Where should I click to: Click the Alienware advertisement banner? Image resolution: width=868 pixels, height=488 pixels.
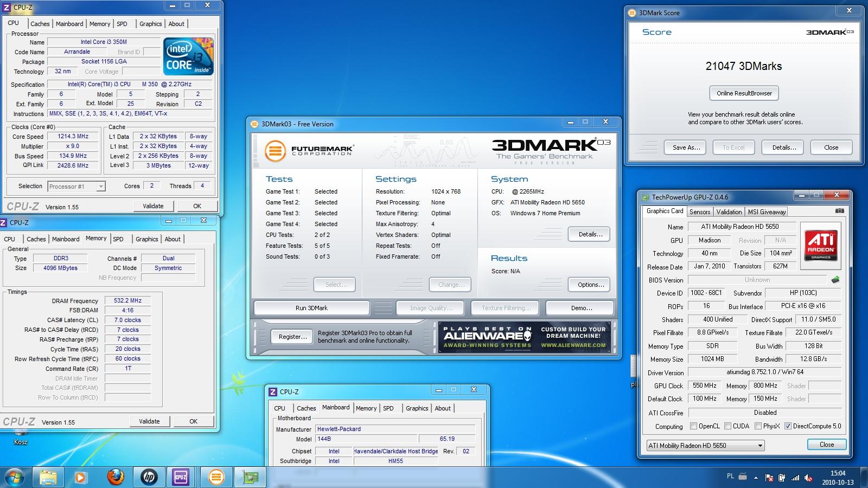[525, 337]
